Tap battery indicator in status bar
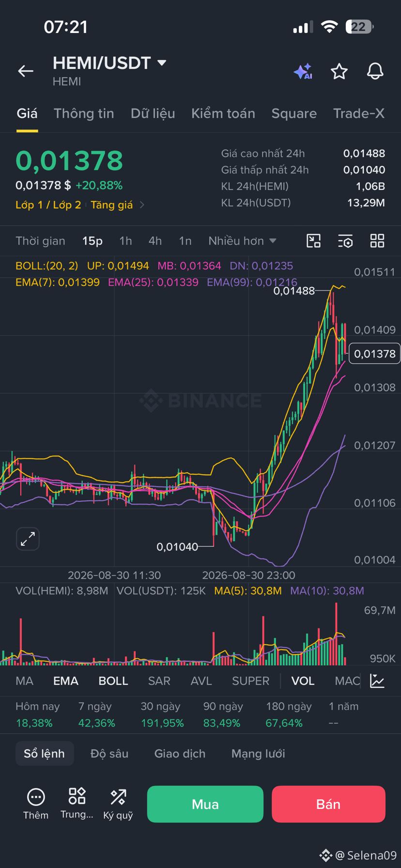 click(359, 27)
